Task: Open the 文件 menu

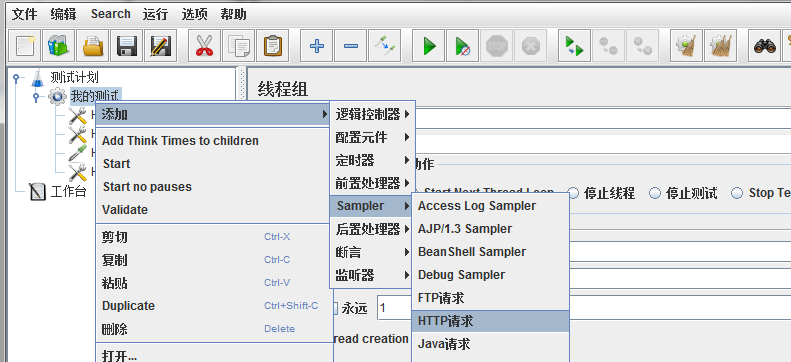Action: 25,14
